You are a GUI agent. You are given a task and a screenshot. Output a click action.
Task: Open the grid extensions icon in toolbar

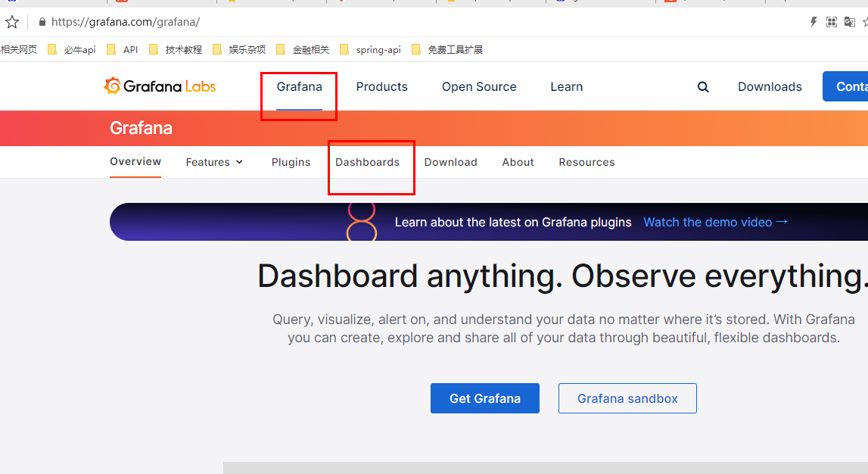click(831, 22)
